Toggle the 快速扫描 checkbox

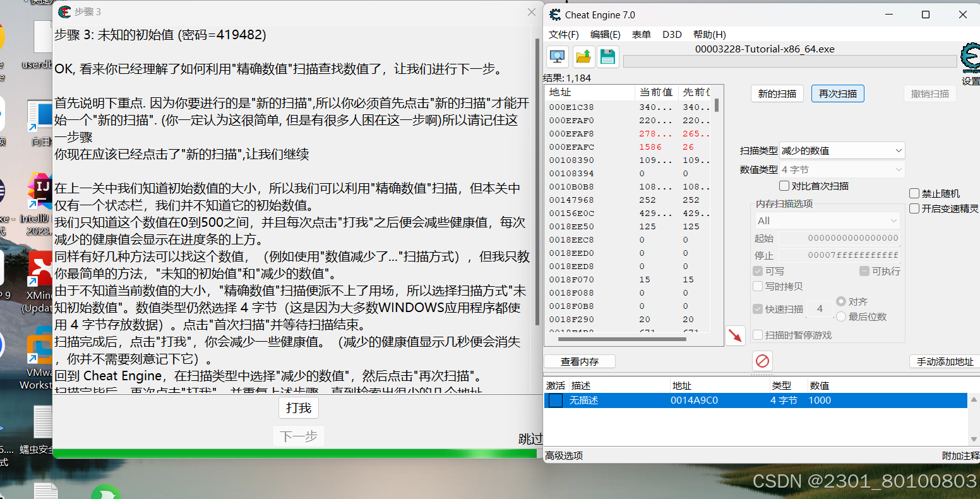click(x=758, y=309)
